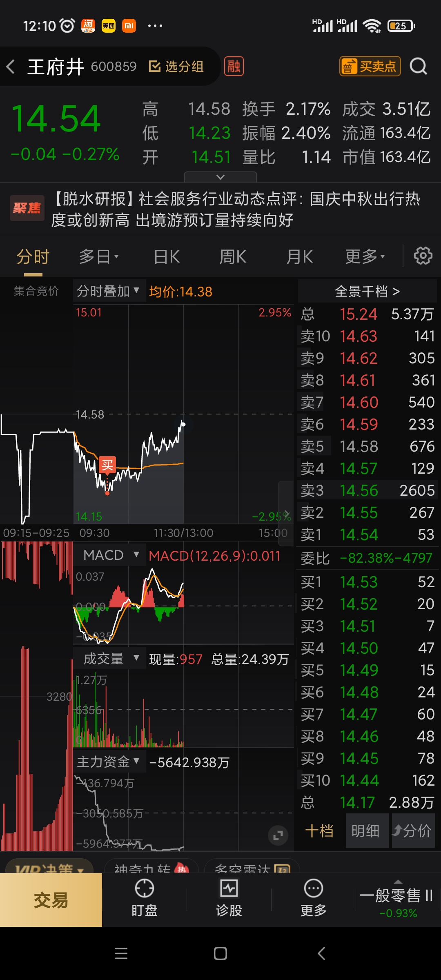Open the 多日 multi-day dropdown
This screenshot has height=980, width=441.
point(98,257)
